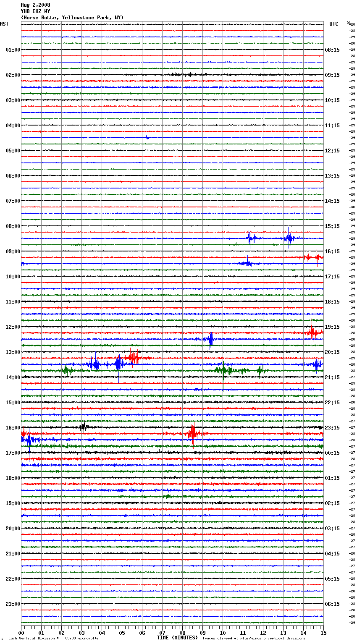Click the Horse Butte, Yellowstone Park location title
Screen dimensions: 357x644
72,18
